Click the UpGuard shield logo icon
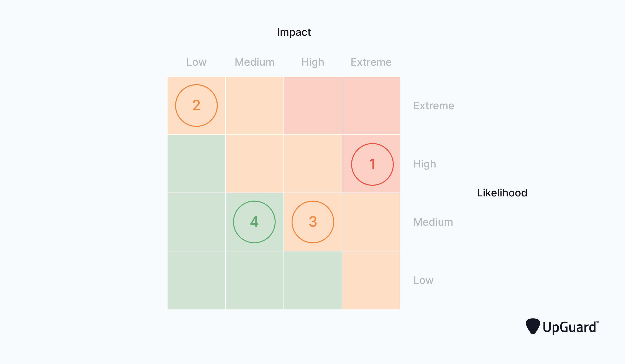 pyautogui.click(x=533, y=326)
